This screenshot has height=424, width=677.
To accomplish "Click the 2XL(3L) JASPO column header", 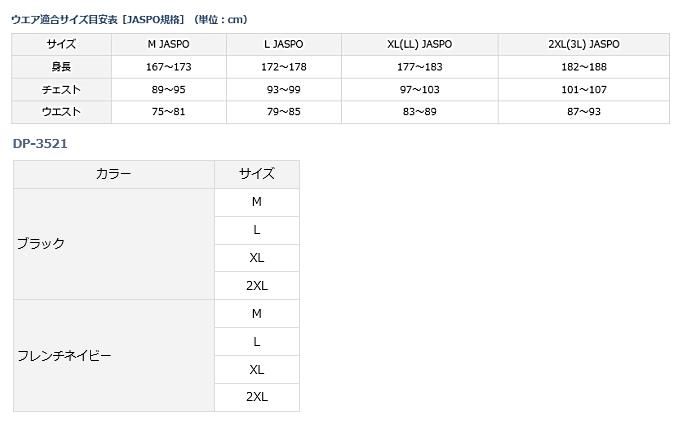I will [x=584, y=44].
